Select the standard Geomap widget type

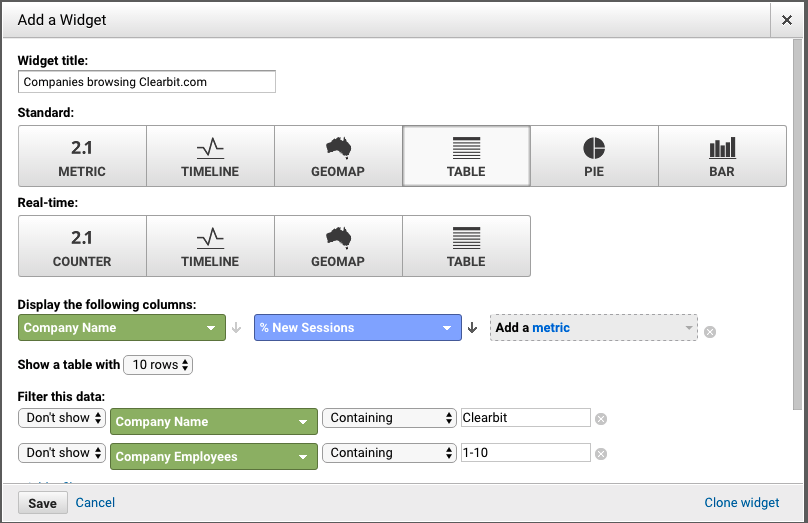[338, 156]
